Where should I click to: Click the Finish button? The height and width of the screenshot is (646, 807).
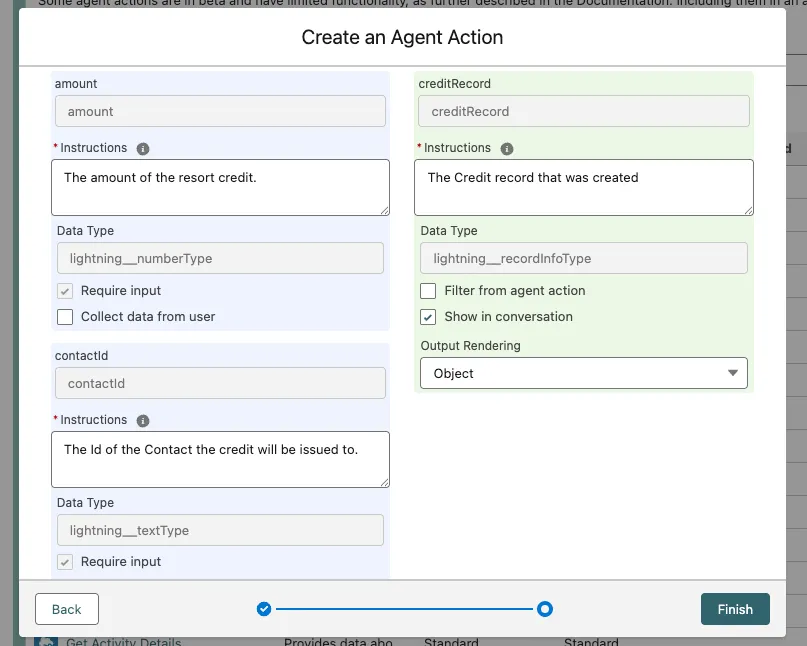click(735, 609)
